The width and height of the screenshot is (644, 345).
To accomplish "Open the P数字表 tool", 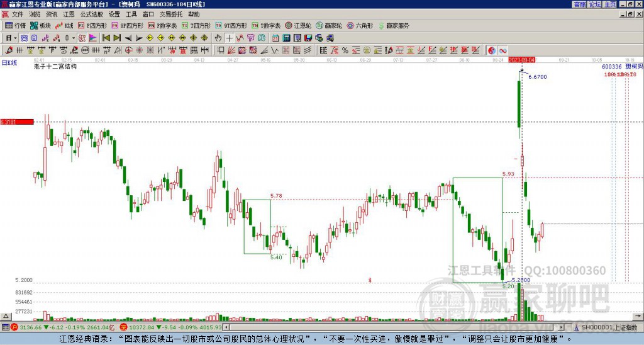I will pos(162,25).
